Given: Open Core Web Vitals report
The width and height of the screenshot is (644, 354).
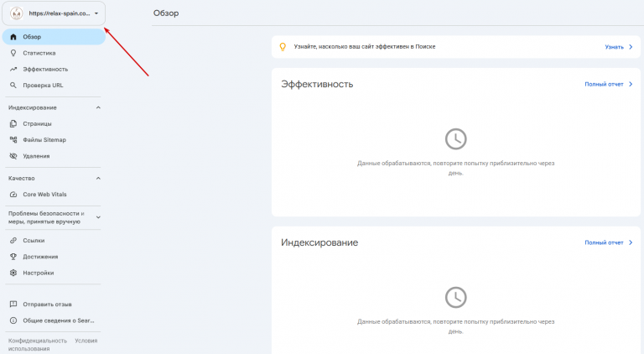Looking at the screenshot, I should click(44, 195).
